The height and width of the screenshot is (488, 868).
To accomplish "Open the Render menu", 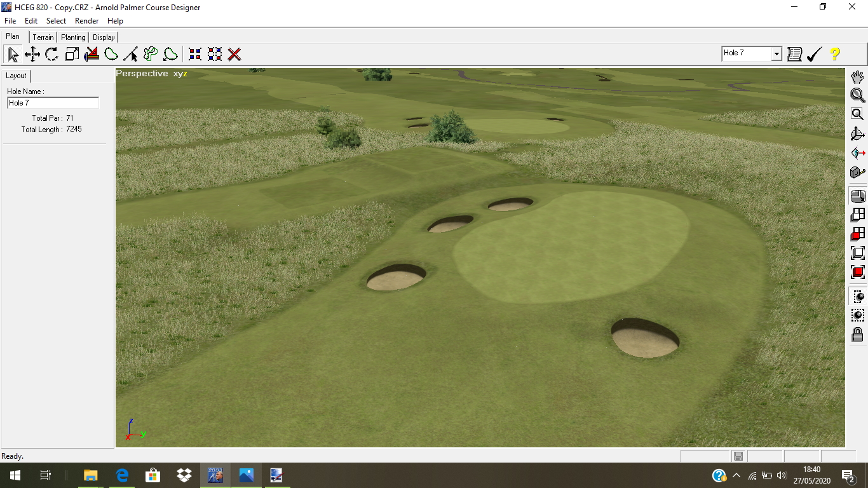I will [x=86, y=21].
